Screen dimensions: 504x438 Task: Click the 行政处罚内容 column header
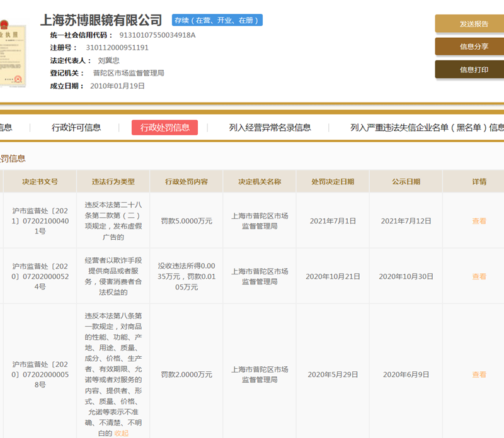coord(186,182)
